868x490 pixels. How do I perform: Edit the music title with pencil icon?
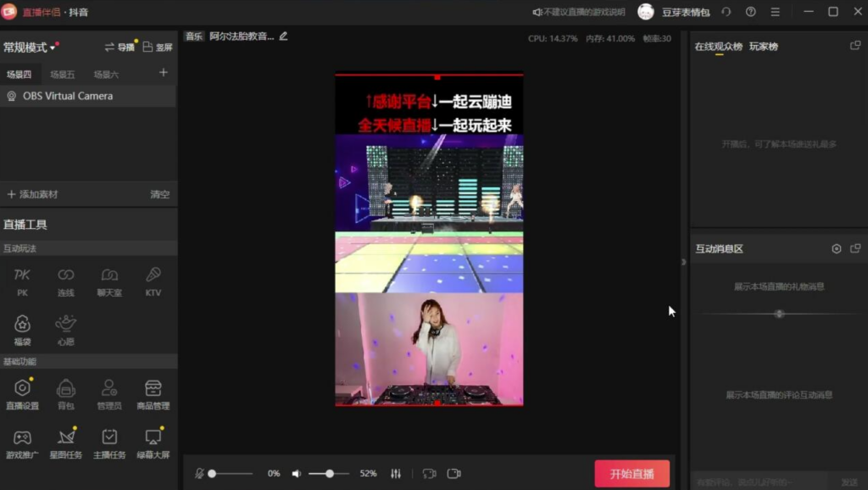point(283,36)
